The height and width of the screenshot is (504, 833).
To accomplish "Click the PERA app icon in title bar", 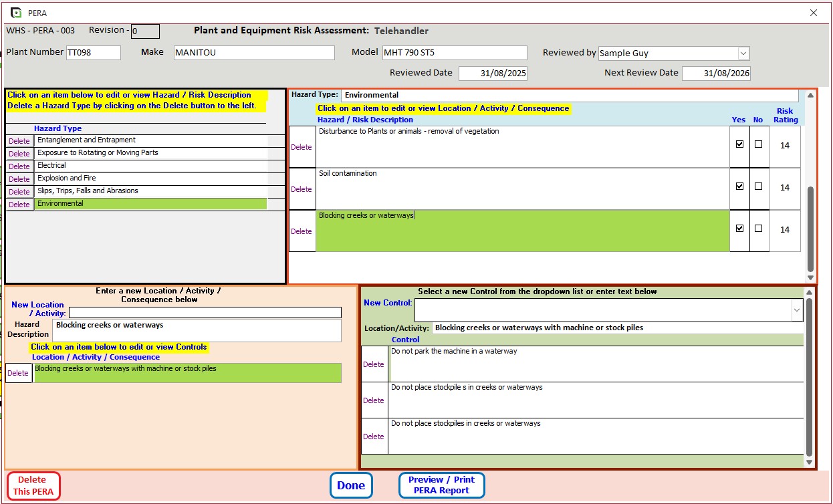I will (x=16, y=13).
